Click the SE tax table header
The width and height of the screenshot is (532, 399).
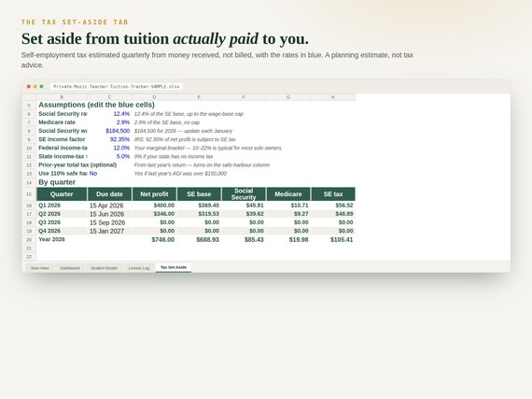click(x=333, y=194)
